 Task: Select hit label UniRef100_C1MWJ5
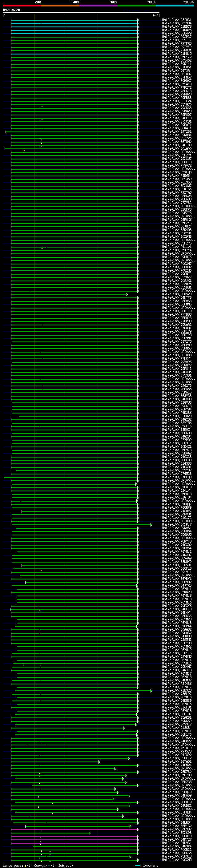177,54
